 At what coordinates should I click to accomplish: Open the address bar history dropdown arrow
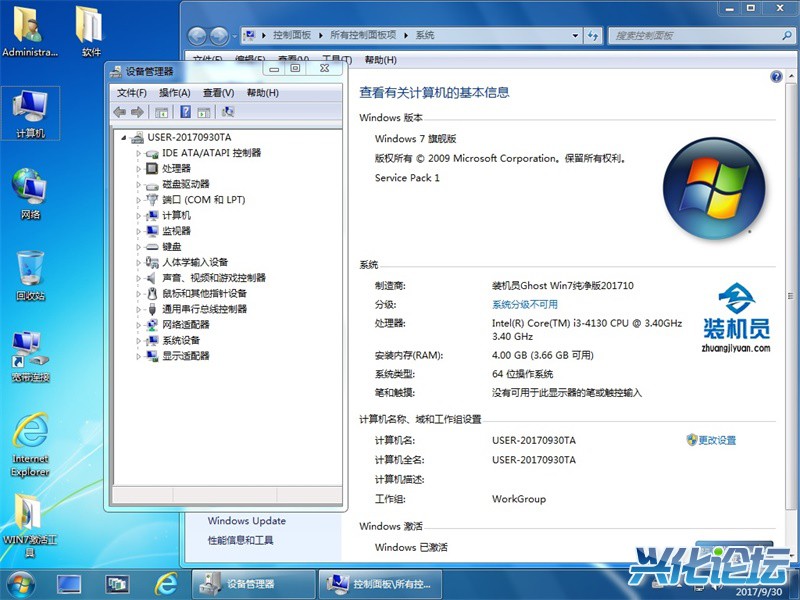pos(575,36)
